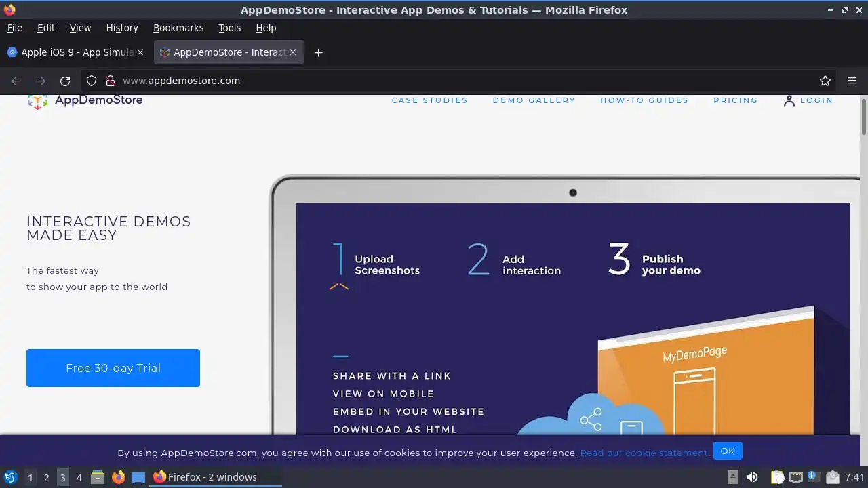Launch Firefox from the taskbar quick-launch icon
The height and width of the screenshot is (488, 868).
point(119,477)
